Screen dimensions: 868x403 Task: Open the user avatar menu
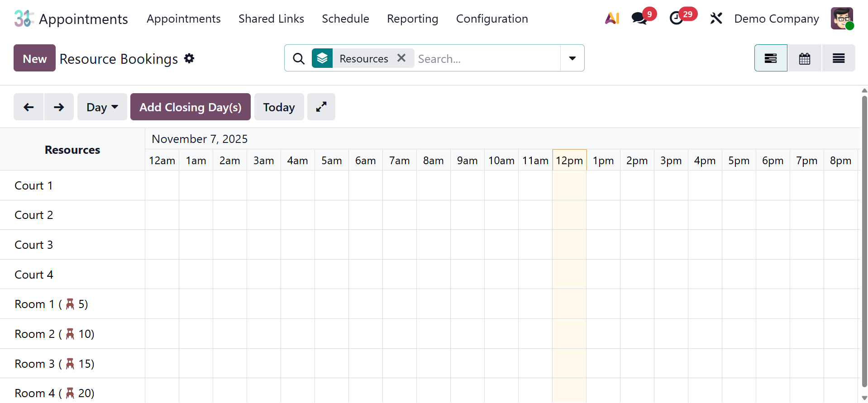click(842, 19)
